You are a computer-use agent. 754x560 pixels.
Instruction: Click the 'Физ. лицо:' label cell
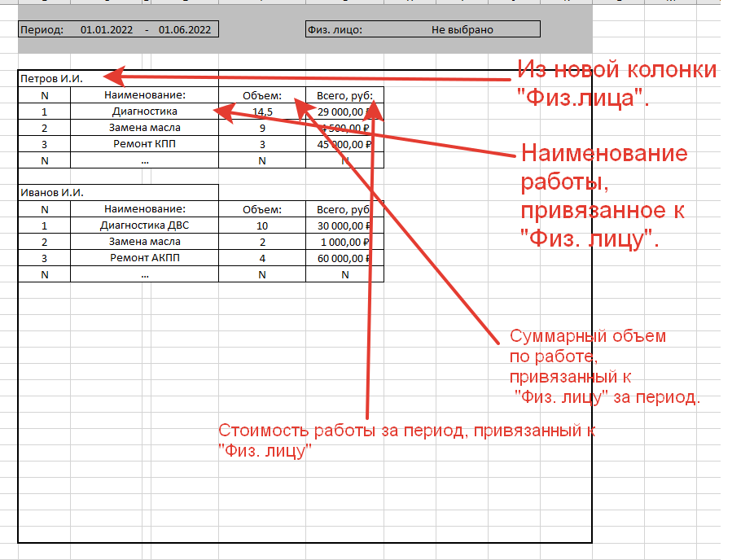(x=335, y=30)
